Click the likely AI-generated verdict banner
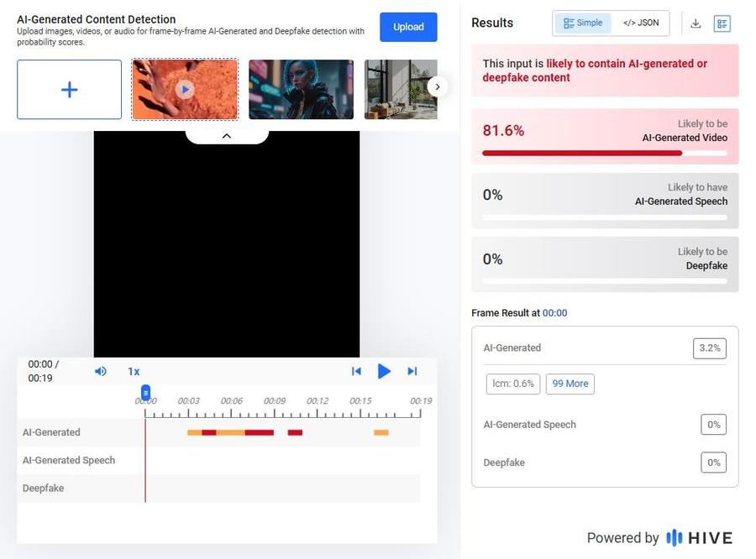This screenshot has width=756, height=559. [x=605, y=71]
